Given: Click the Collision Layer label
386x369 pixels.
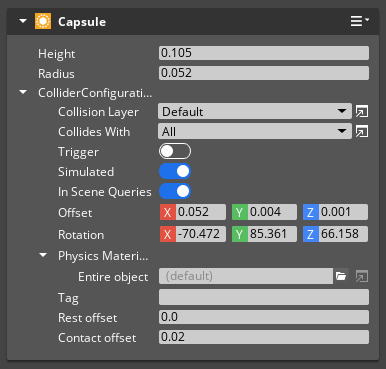Looking at the screenshot, I should [x=98, y=112].
